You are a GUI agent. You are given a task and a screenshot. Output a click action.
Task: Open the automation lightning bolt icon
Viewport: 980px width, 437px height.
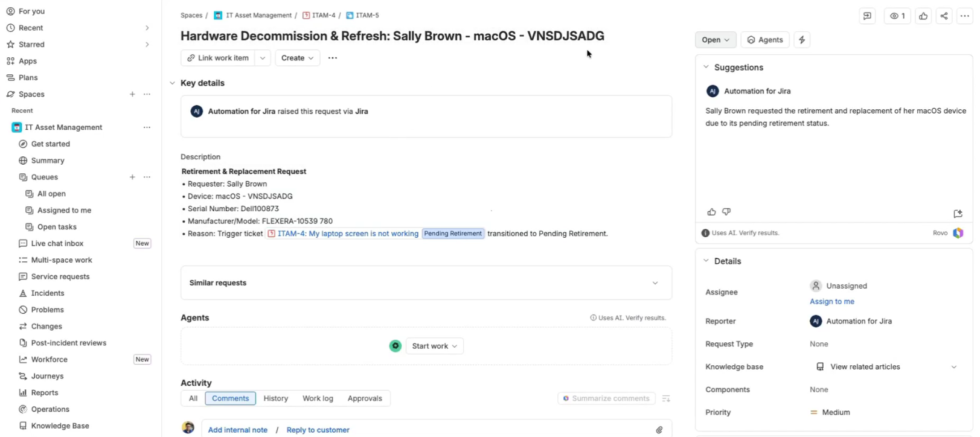[x=802, y=40]
